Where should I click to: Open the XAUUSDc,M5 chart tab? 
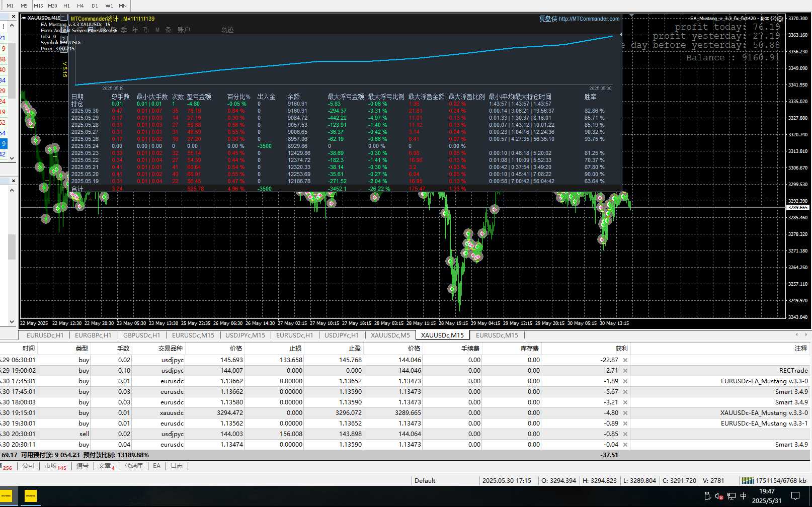click(390, 335)
